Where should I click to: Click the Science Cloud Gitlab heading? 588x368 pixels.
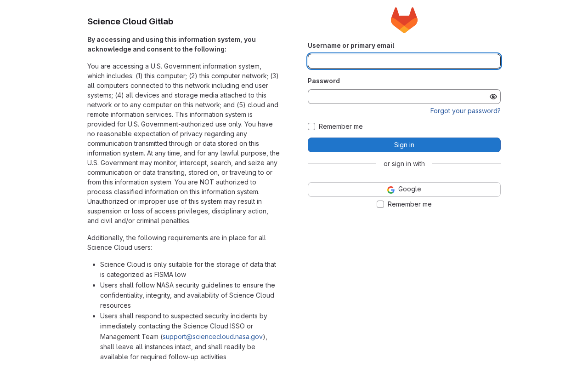[130, 22]
